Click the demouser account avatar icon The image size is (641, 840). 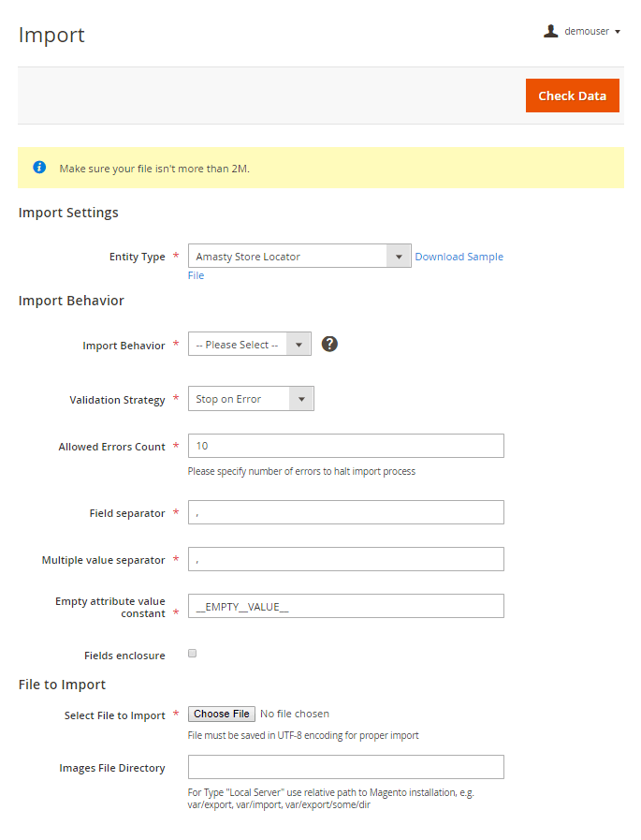[550, 31]
